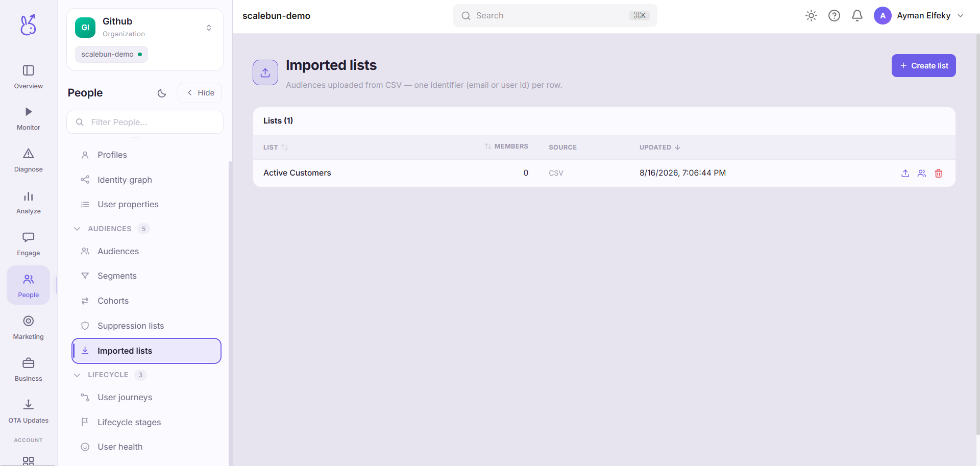Go to the Monitor section
The image size is (980, 466).
click(x=29, y=118)
